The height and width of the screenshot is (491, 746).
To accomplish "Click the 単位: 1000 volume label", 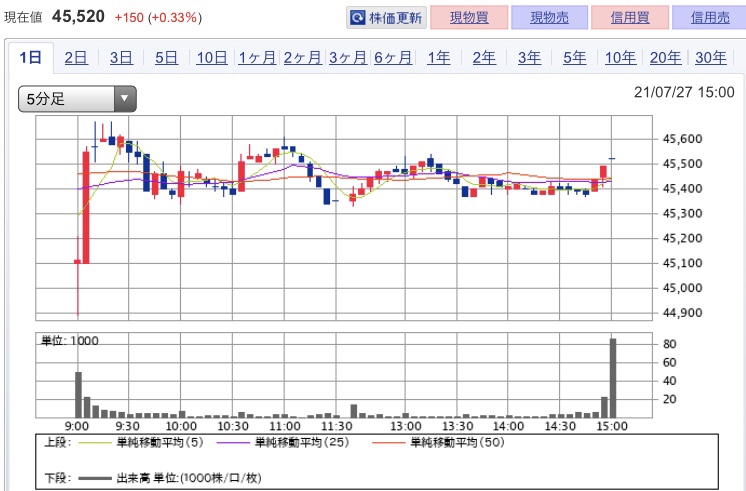I will (69, 341).
